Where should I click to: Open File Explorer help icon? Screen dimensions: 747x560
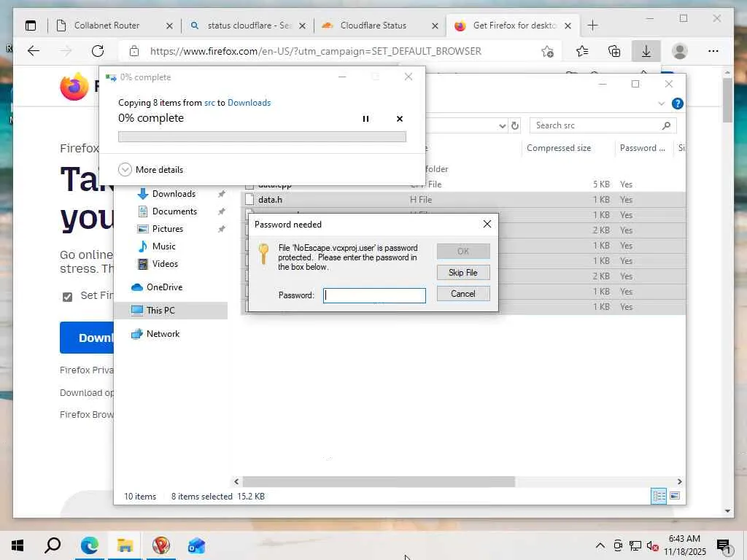(678, 104)
